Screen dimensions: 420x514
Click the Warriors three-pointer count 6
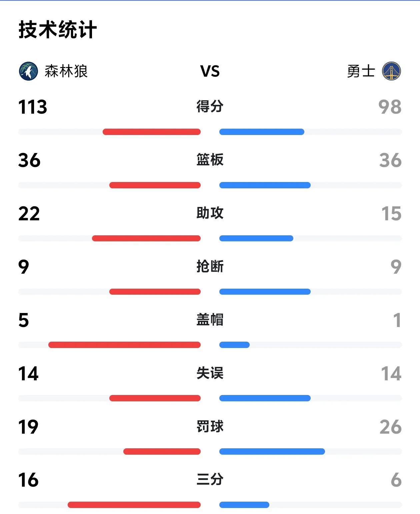(x=396, y=480)
